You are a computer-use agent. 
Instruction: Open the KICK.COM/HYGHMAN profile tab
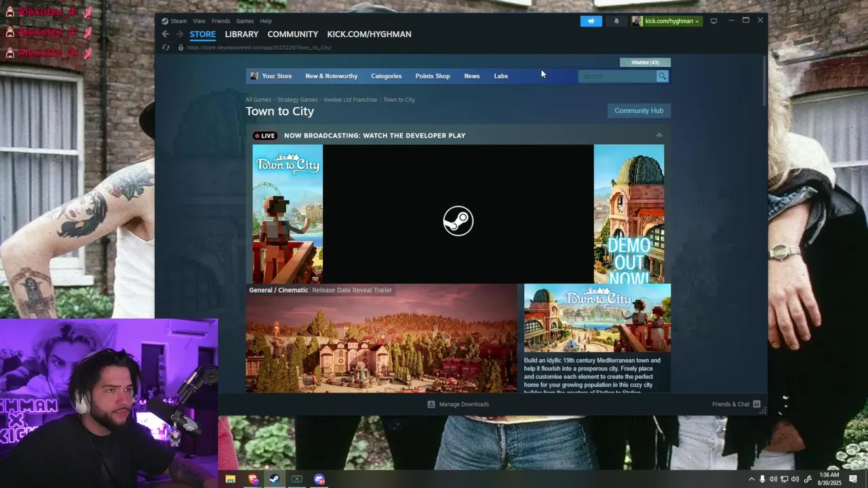[369, 34]
